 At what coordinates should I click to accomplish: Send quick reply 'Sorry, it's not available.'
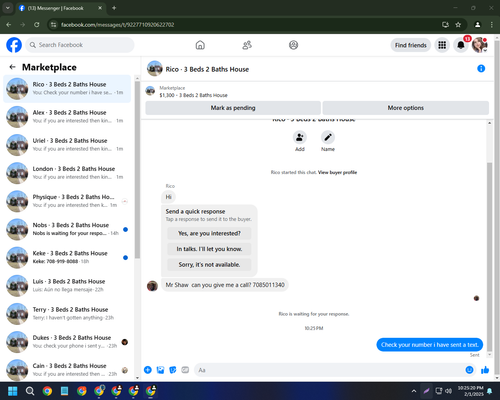point(209,265)
